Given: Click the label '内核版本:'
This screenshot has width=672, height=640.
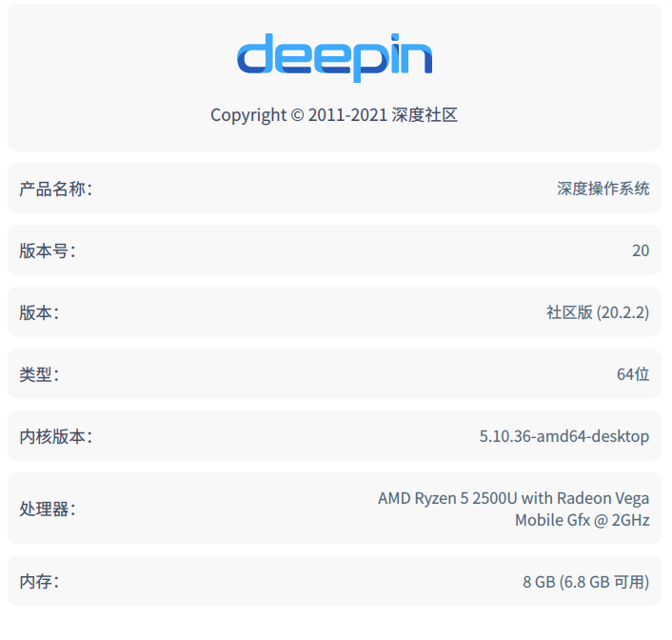Looking at the screenshot, I should click(x=56, y=437).
